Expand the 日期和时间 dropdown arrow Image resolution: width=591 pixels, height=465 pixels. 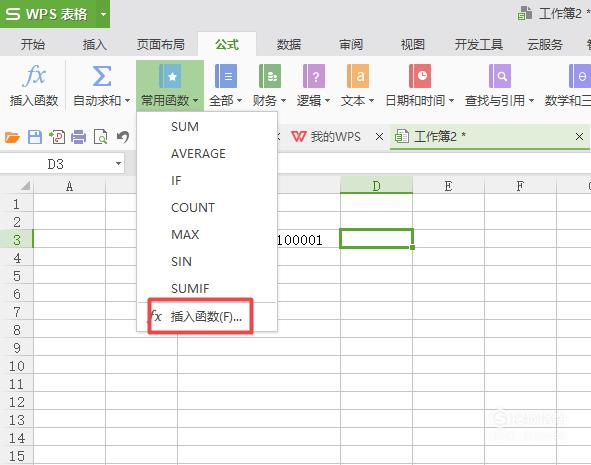(x=451, y=101)
